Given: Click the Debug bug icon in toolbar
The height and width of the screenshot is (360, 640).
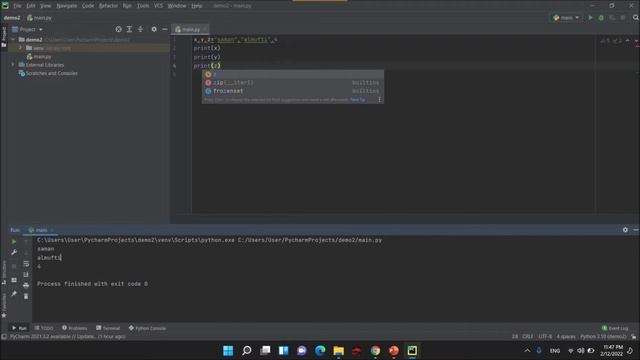Looking at the screenshot, I should (x=601, y=18).
